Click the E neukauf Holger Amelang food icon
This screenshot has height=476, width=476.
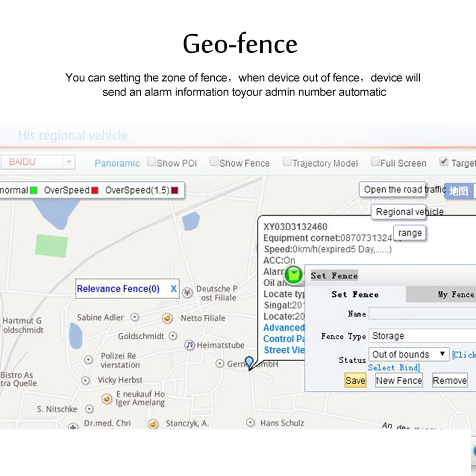click(x=107, y=398)
